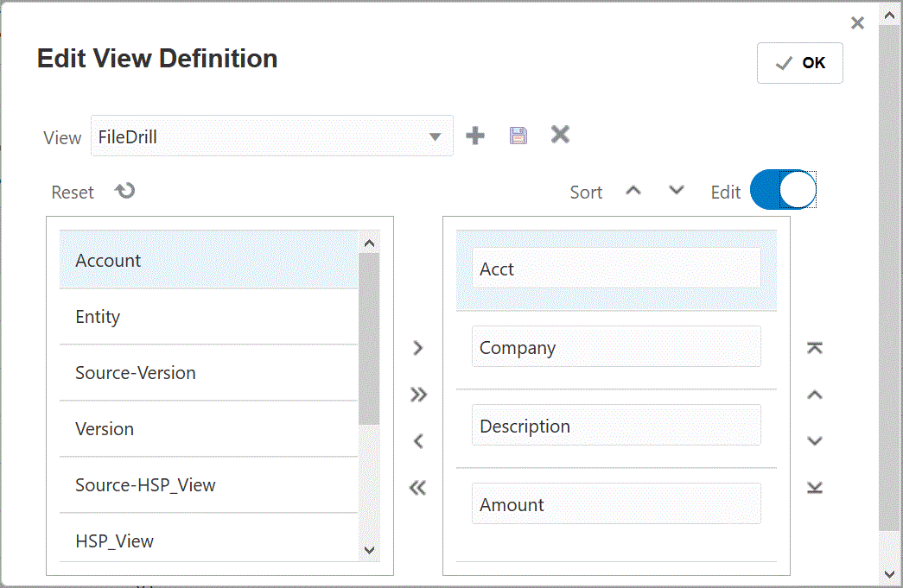This screenshot has width=903, height=588.
Task: Toggle the Edit switch off
Action: point(783,190)
